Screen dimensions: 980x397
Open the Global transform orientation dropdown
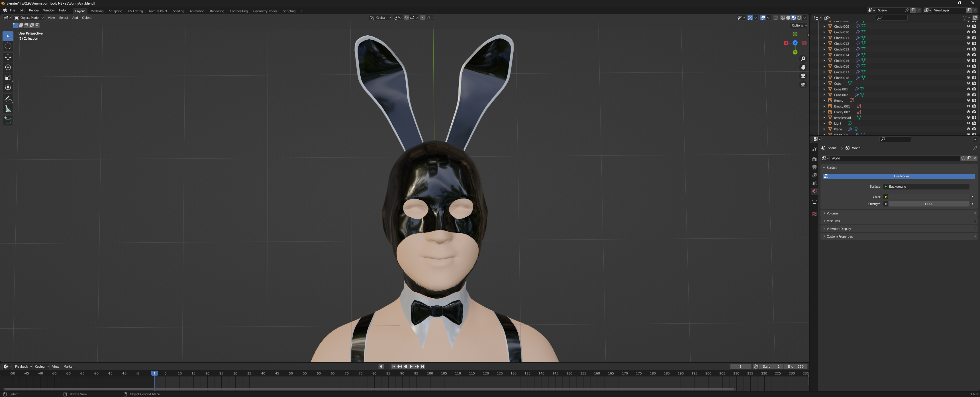[380, 18]
